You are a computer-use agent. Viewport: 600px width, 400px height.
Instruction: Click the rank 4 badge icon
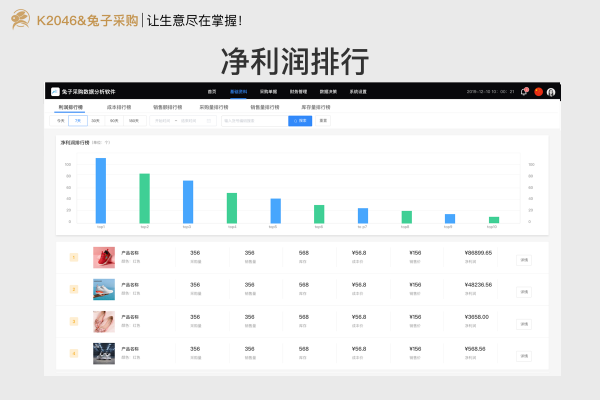(x=74, y=354)
